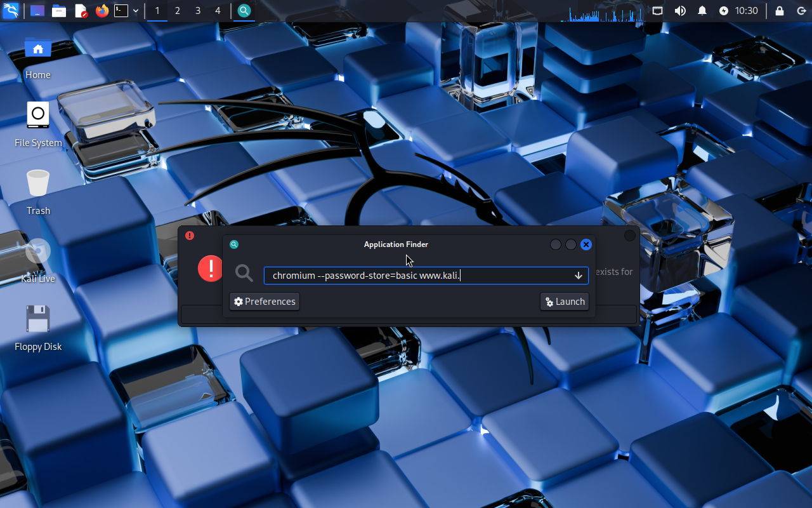This screenshot has width=812, height=508.
Task: Switch to workspace 4
Action: pyautogui.click(x=218, y=11)
